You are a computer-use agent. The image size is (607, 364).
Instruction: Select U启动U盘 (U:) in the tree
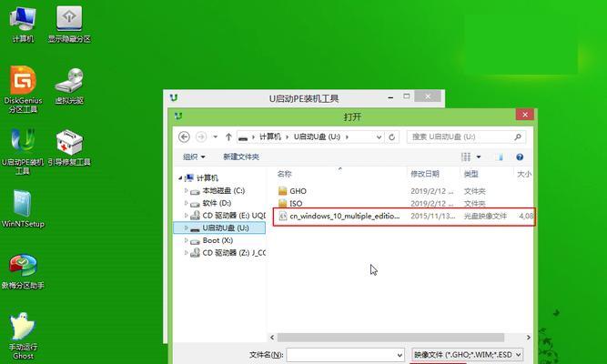(226, 227)
